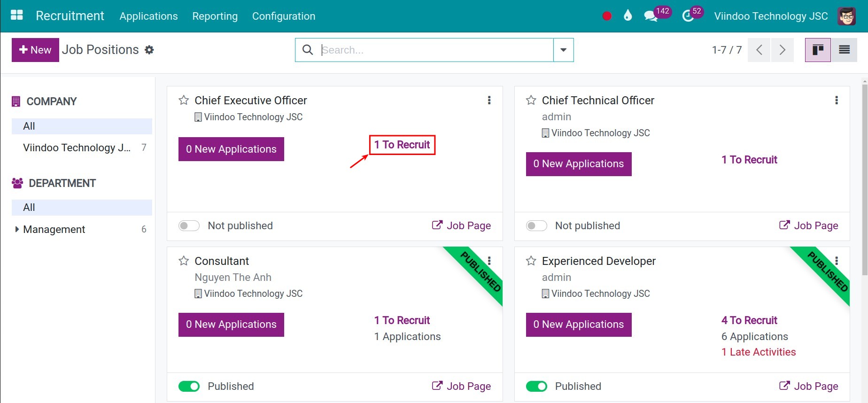The image size is (868, 403).
Task: Open New Applications for Chief Executive Officer
Action: tap(231, 149)
